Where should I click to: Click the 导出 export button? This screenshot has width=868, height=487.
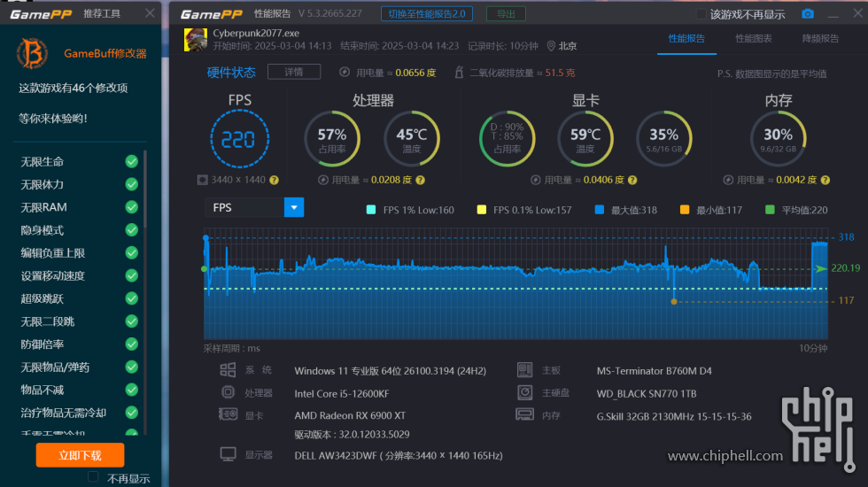coord(506,14)
